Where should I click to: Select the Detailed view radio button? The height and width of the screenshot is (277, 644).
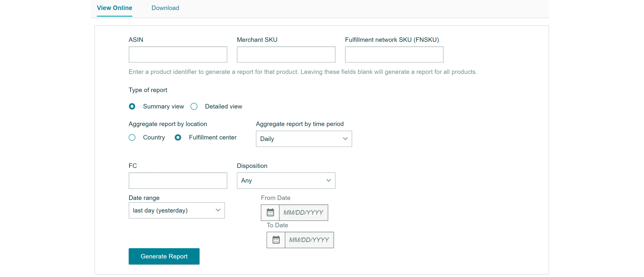pos(194,106)
